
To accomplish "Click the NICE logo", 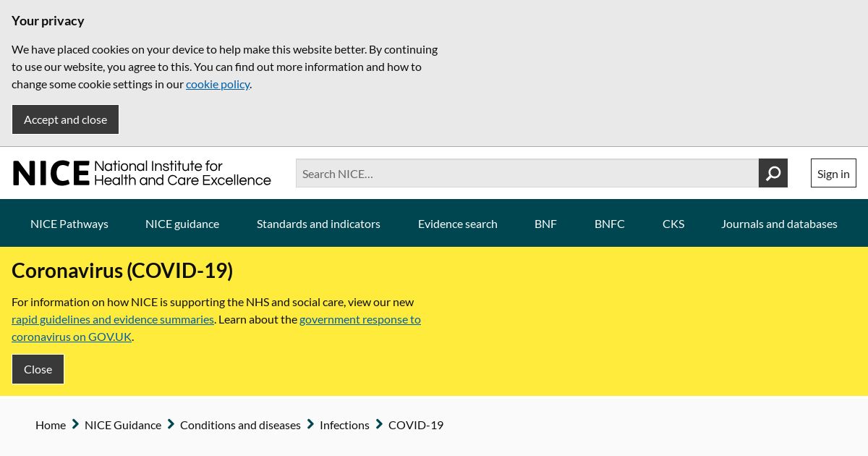I will [x=142, y=173].
